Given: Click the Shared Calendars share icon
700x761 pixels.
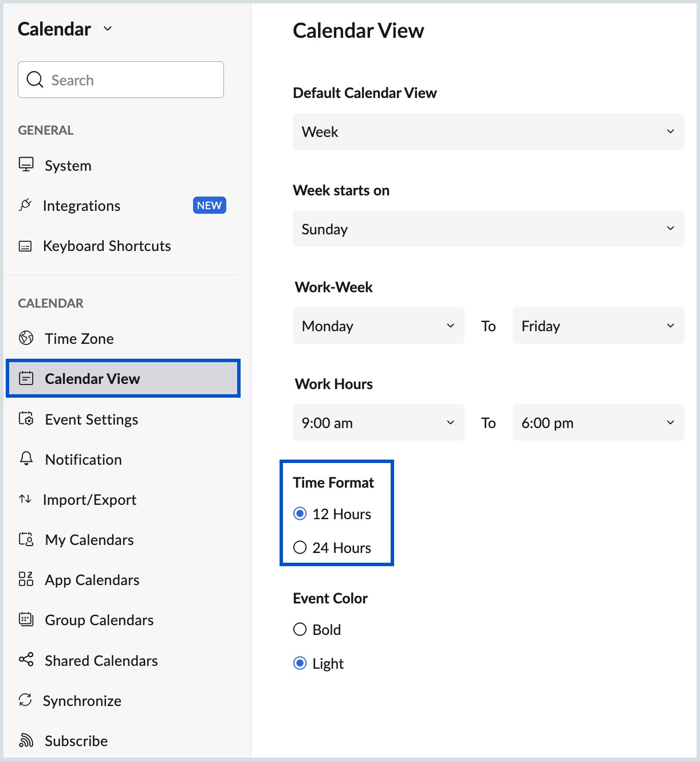Looking at the screenshot, I should click(x=26, y=660).
